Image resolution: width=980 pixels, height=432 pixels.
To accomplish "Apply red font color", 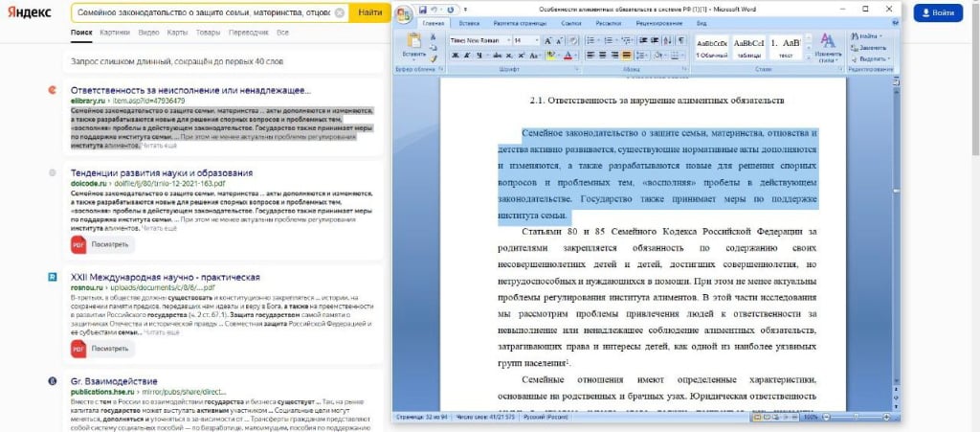I will 568,56.
